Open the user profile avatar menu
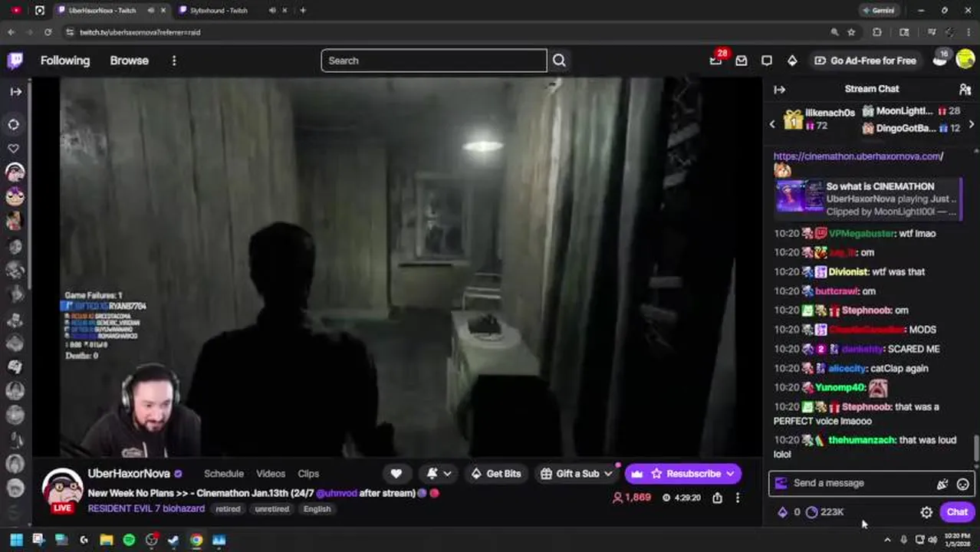 [965, 60]
